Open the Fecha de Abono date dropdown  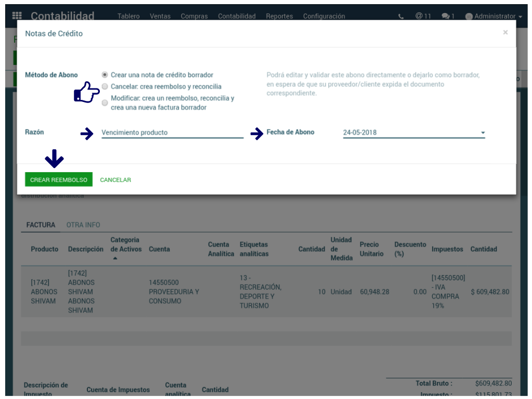[x=483, y=133]
